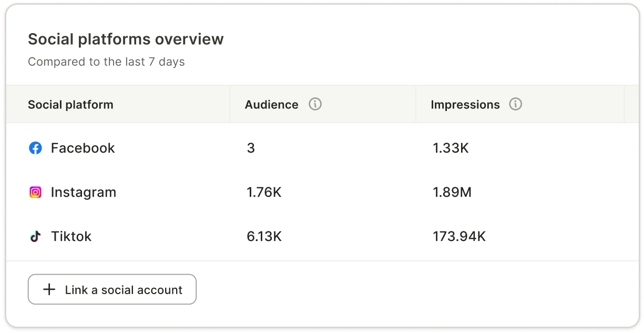
Task: Open the Facebook platform row label
Action: pyautogui.click(x=83, y=148)
